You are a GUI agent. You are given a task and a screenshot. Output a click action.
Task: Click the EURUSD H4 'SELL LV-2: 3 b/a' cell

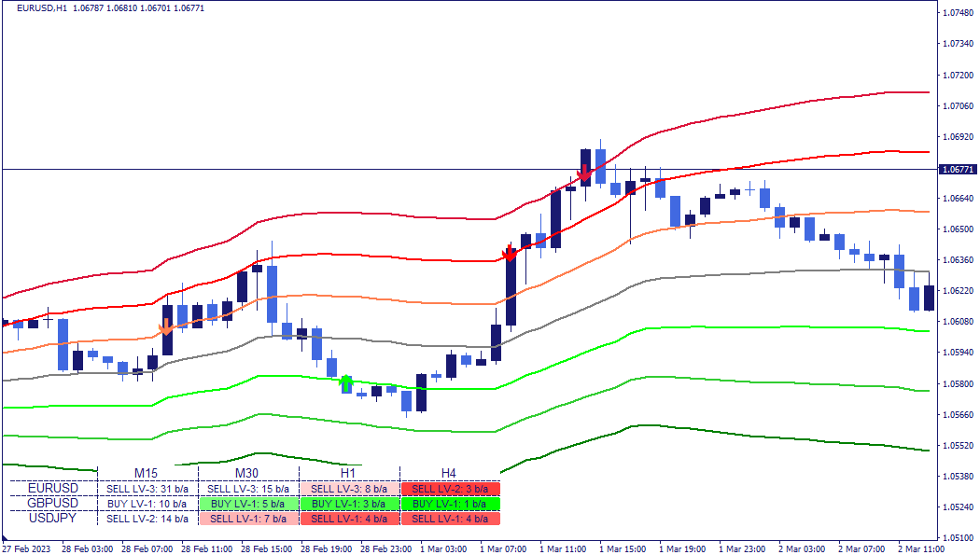450,489
